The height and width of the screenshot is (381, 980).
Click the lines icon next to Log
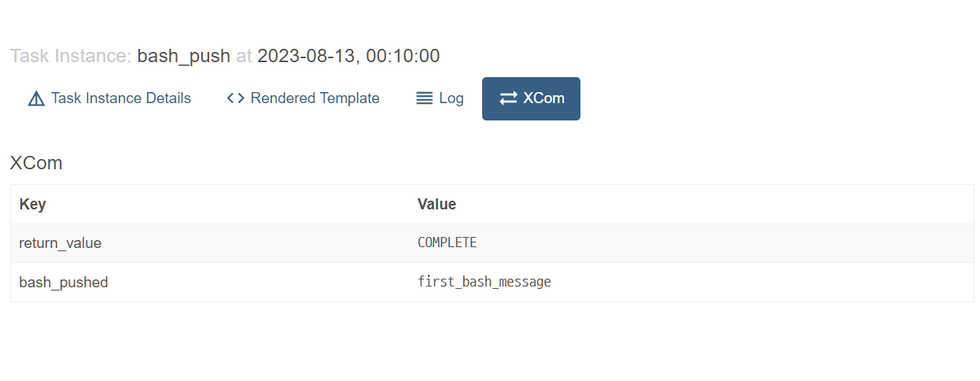pos(425,98)
